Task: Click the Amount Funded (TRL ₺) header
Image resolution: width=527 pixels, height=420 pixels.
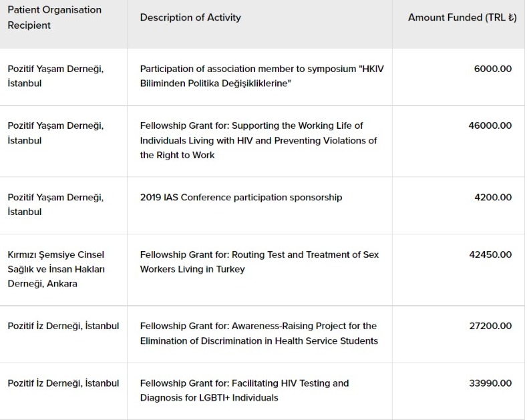Action: point(462,17)
